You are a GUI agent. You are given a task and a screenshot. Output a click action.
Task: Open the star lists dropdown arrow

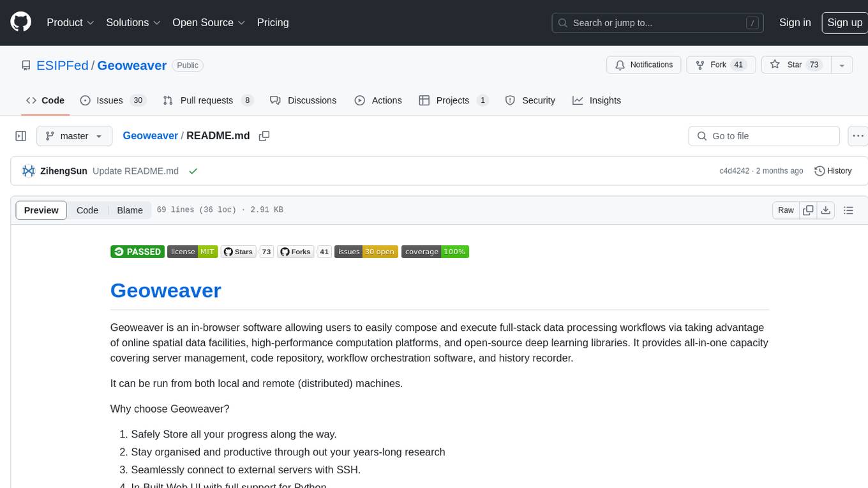tap(842, 65)
